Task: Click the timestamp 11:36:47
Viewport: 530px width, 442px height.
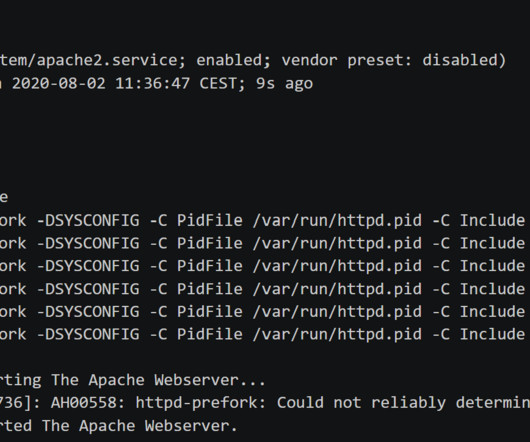Action: point(152,83)
